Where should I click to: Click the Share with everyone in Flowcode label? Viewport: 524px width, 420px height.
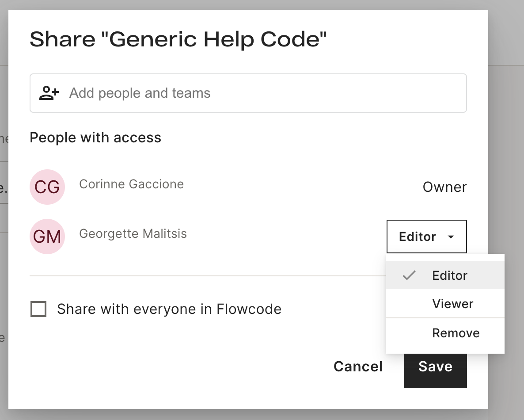coord(169,309)
